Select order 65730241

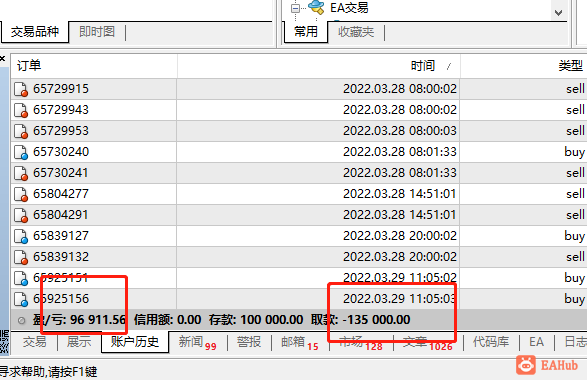(x=61, y=173)
